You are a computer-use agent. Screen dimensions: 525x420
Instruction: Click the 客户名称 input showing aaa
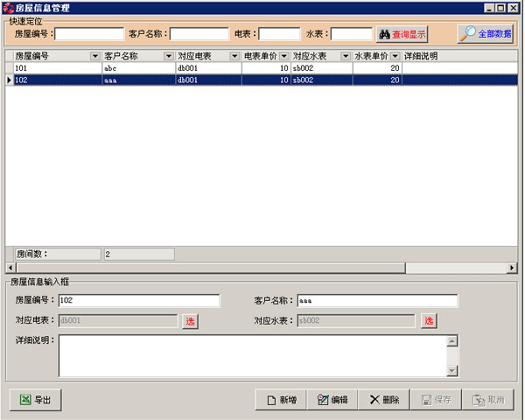pos(377,300)
